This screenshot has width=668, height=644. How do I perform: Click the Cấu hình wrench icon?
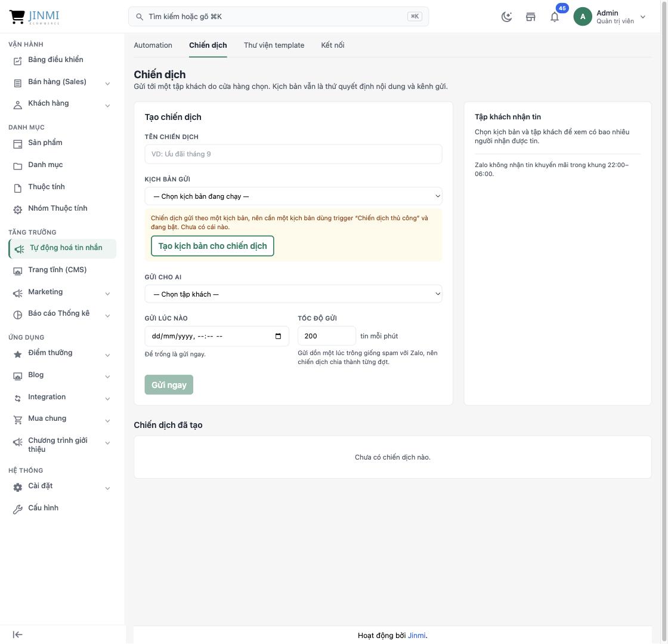[x=17, y=509]
